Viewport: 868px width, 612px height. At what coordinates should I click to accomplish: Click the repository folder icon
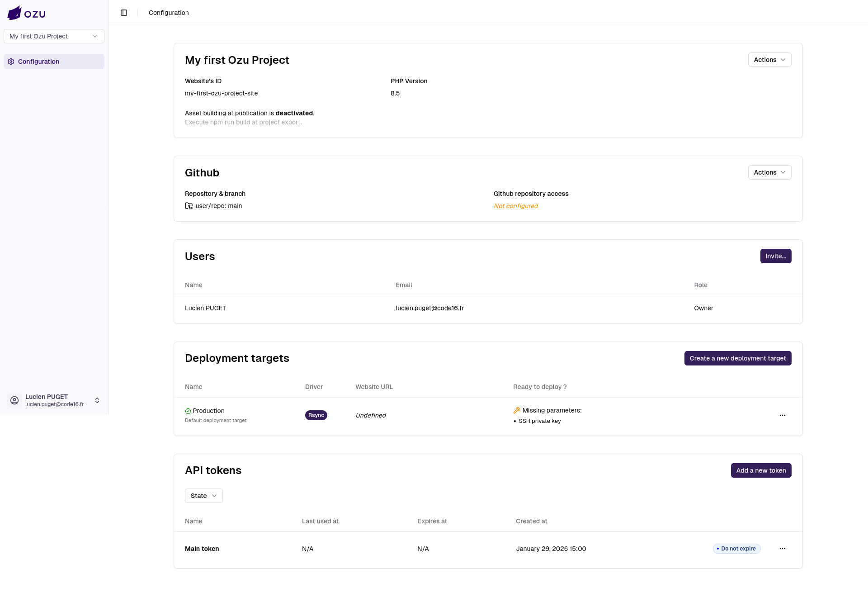(x=189, y=206)
